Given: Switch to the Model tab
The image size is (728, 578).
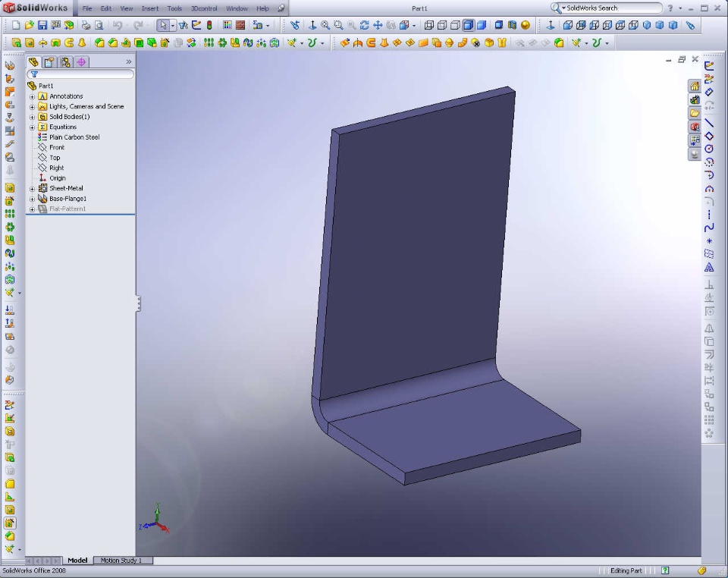Looking at the screenshot, I should pos(77,561).
